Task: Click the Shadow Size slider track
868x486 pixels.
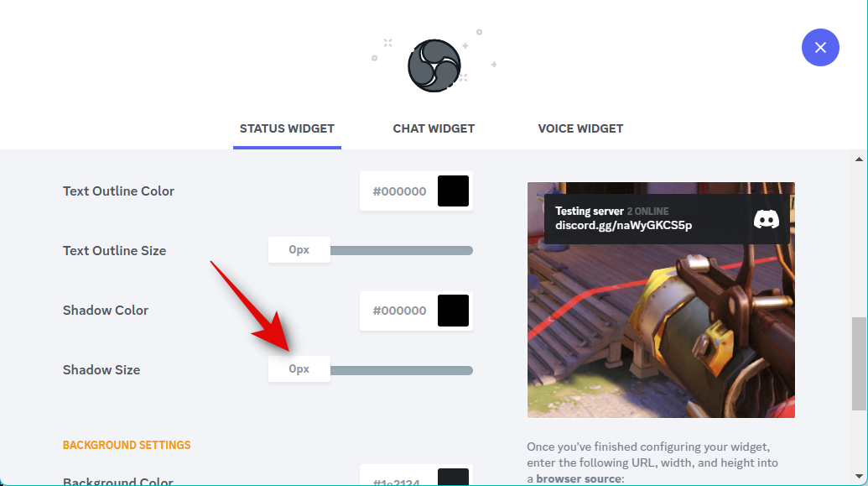Action: (402, 370)
